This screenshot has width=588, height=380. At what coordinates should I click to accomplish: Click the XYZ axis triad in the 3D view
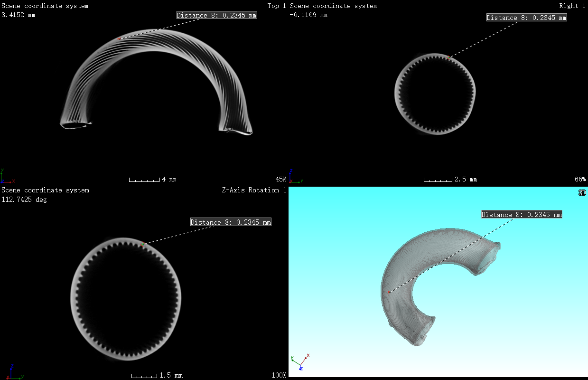point(299,361)
